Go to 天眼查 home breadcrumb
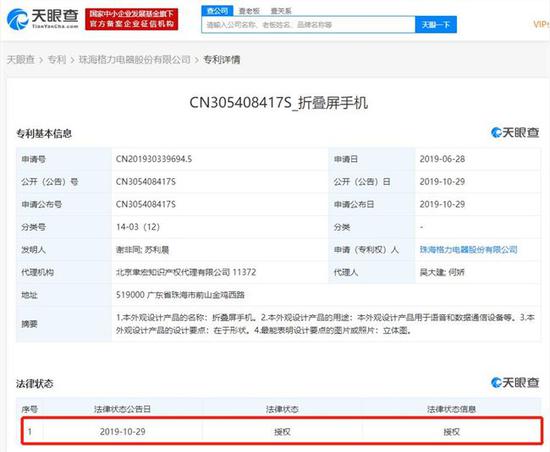The image size is (550, 452). pos(21,60)
